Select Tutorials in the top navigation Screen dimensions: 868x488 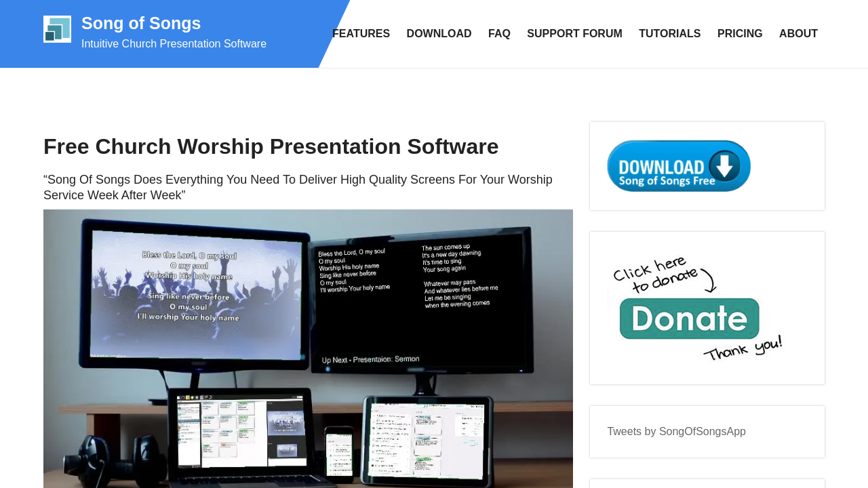[669, 34]
